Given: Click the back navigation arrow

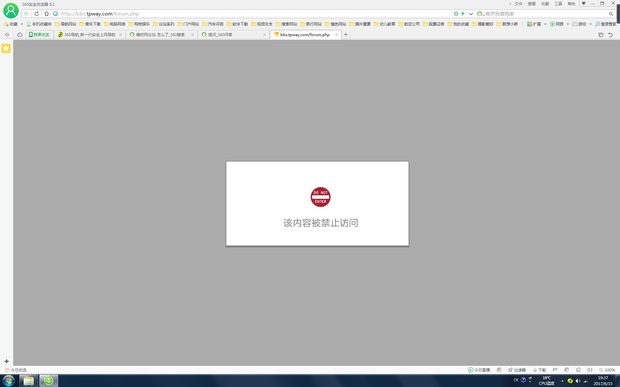Looking at the screenshot, I should (26, 13).
